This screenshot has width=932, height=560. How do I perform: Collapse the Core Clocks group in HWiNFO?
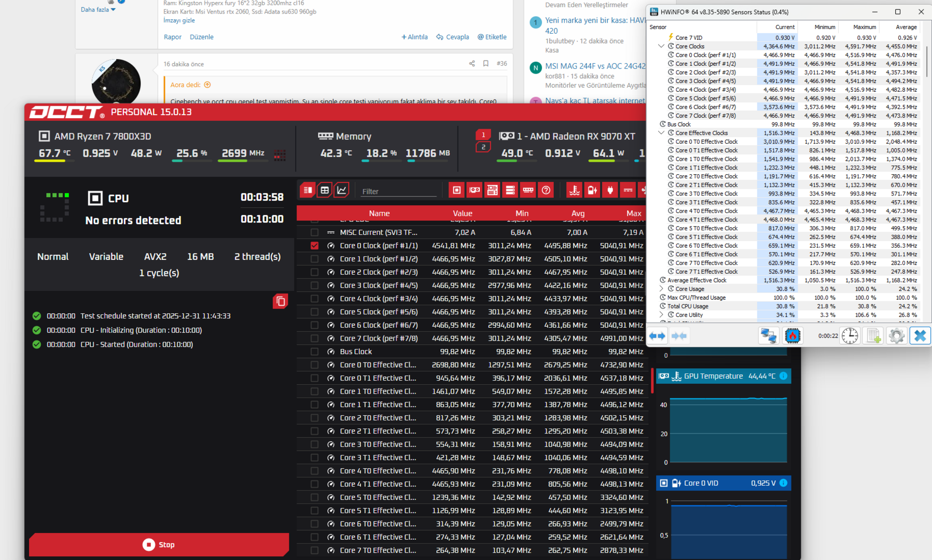[x=661, y=46]
